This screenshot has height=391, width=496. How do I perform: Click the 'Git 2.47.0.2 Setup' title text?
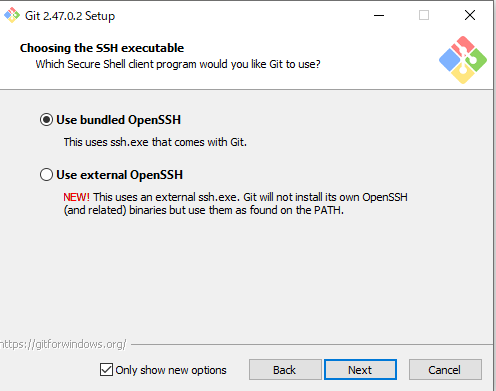pos(70,16)
